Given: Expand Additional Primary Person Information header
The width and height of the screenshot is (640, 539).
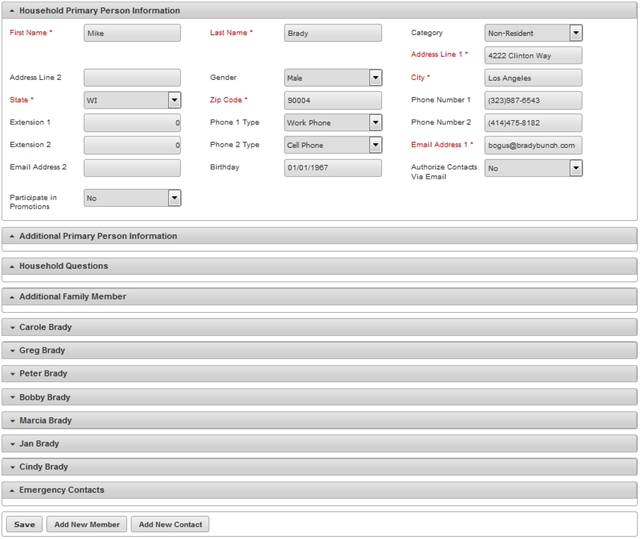Looking at the screenshot, I should [319, 236].
